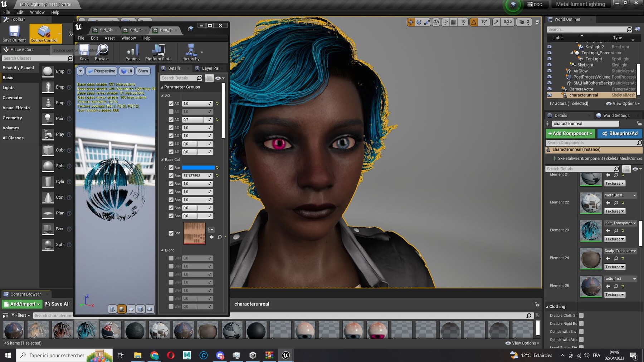Hide characterunreal actor via eye icon

(550, 95)
